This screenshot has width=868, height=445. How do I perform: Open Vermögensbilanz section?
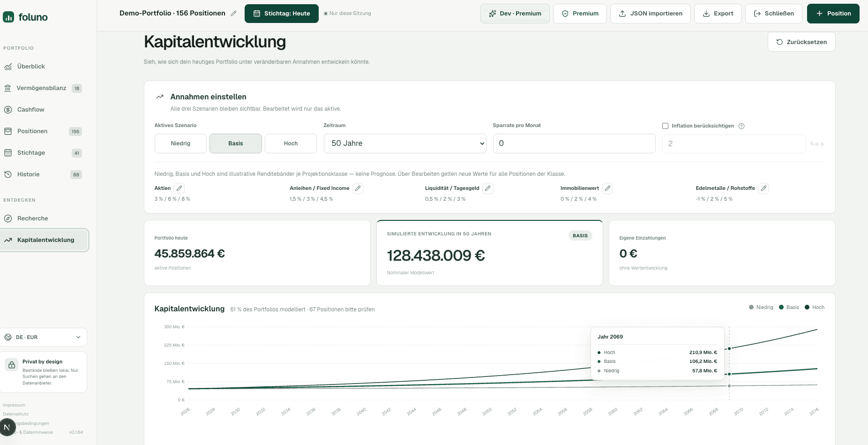(x=44, y=88)
